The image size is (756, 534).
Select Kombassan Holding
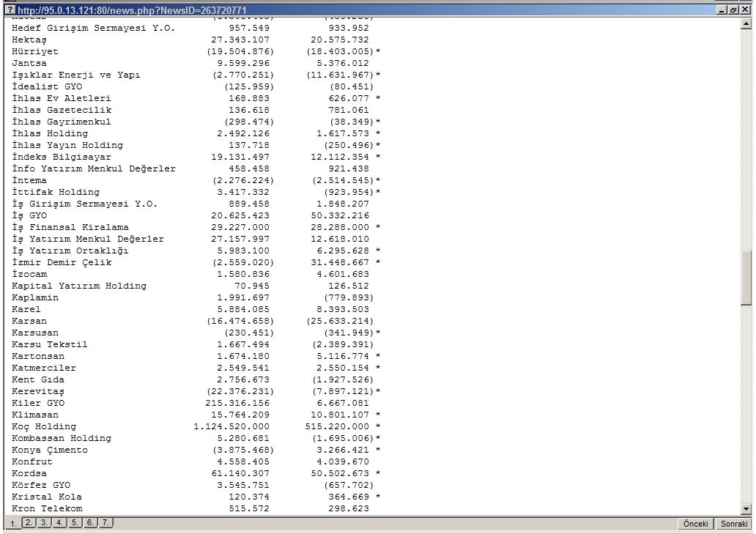(62, 438)
